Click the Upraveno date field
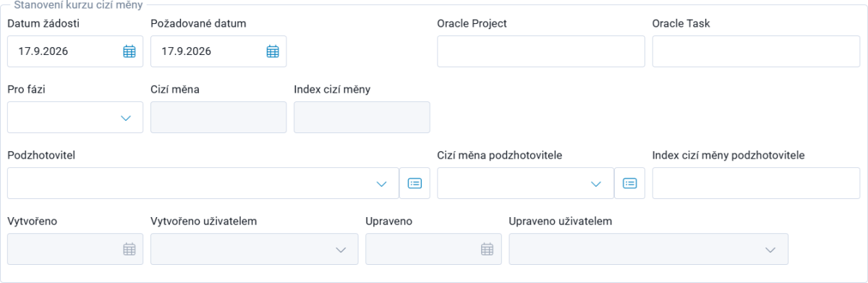The width and height of the screenshot is (868, 283). point(433,249)
